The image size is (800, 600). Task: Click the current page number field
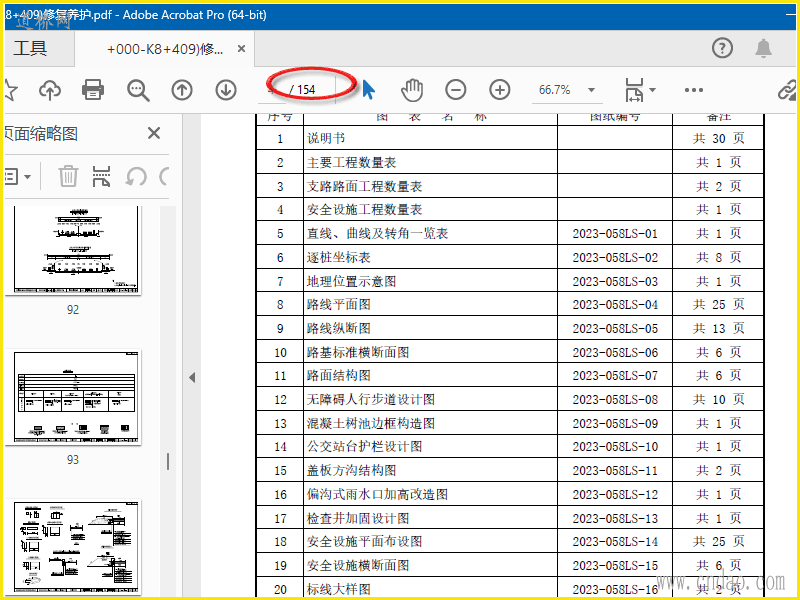[x=273, y=90]
